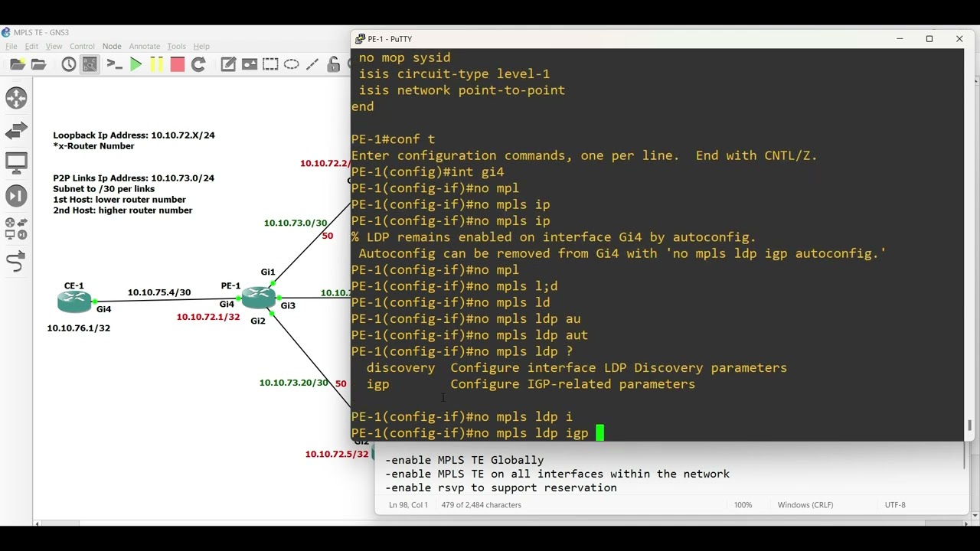The width and height of the screenshot is (980, 551).
Task: Browse end devices monitor icon
Action: point(16,163)
